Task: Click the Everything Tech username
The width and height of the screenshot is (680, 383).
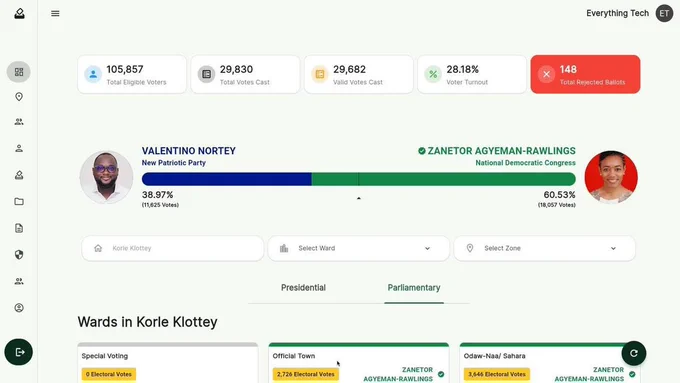Action: coord(618,13)
